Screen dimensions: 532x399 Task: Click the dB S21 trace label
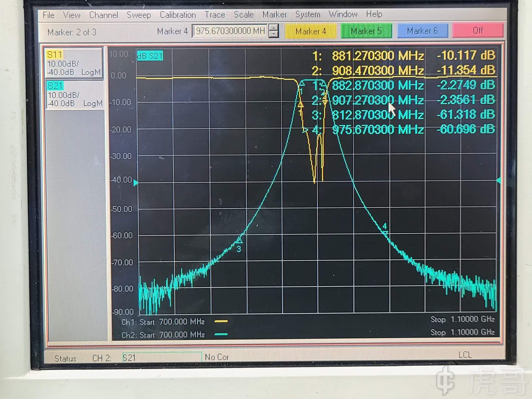[150, 56]
